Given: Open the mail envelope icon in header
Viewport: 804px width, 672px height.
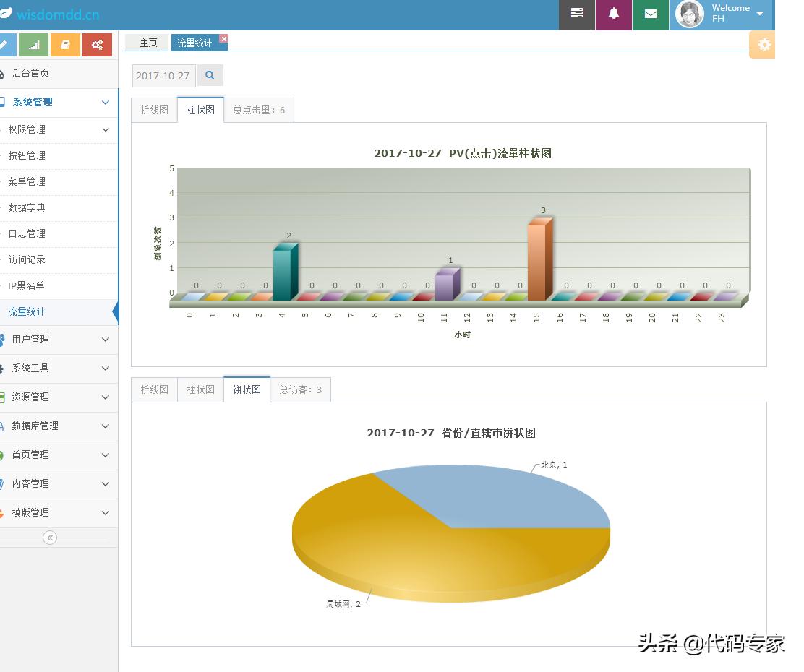Looking at the screenshot, I should click(650, 15).
